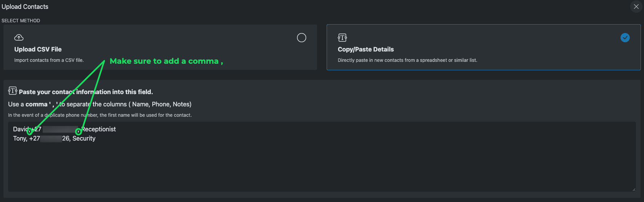
Task: Click the 'Paste your contact information into this field.' heading
Action: (86, 92)
